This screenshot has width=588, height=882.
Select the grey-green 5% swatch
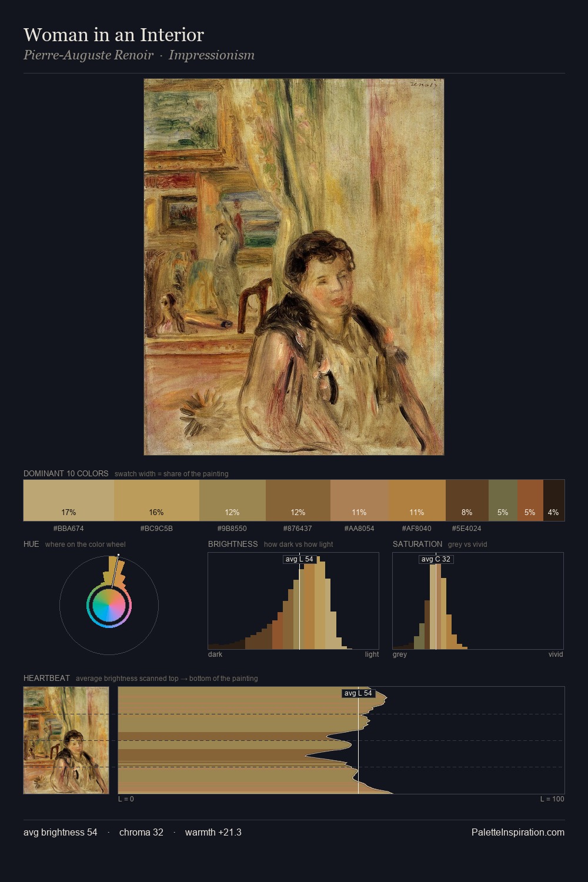tap(503, 500)
